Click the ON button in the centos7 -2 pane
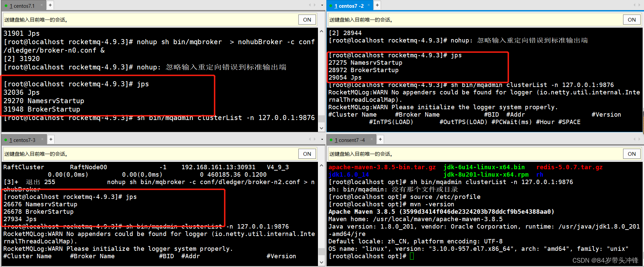Screen dimensions: 644x267 [632, 20]
